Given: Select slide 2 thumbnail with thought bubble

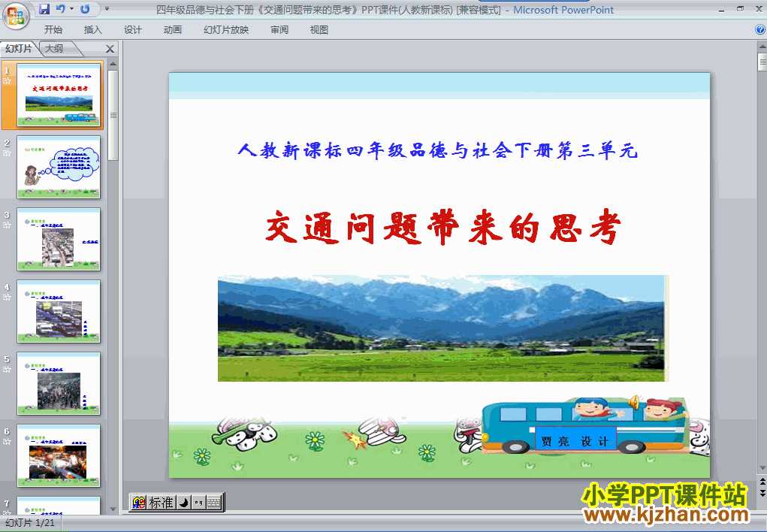Looking at the screenshot, I should pyautogui.click(x=59, y=167).
